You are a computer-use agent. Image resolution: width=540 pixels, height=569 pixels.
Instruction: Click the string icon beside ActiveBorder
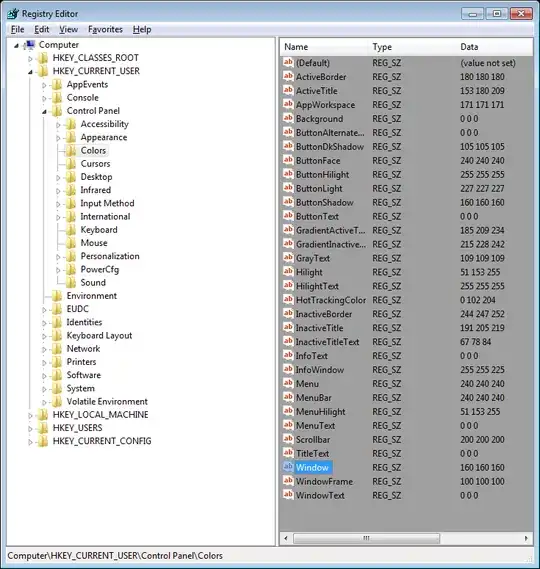point(288,77)
